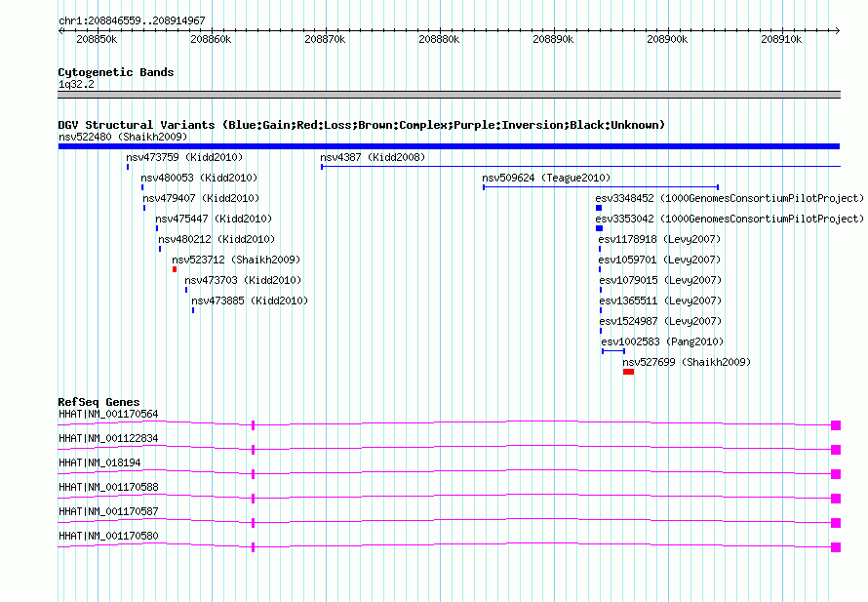
Task: Click esv1002583 (Pang2010) label
Action: (662, 341)
